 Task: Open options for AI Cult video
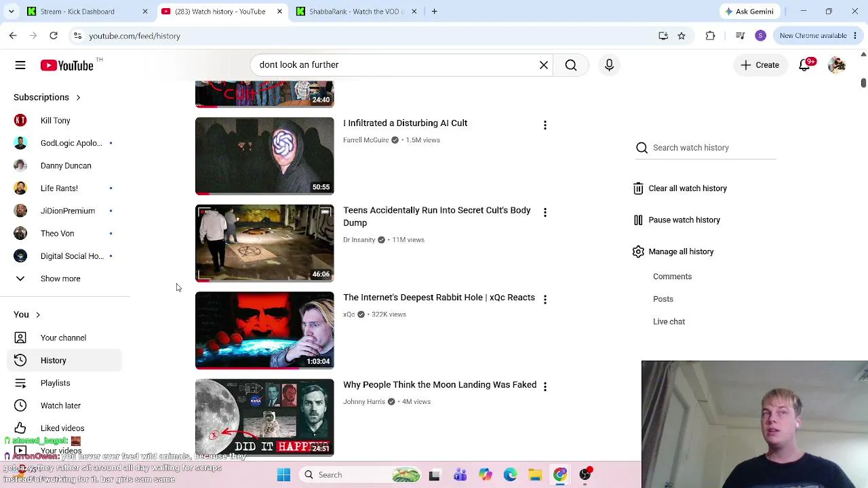(x=545, y=125)
